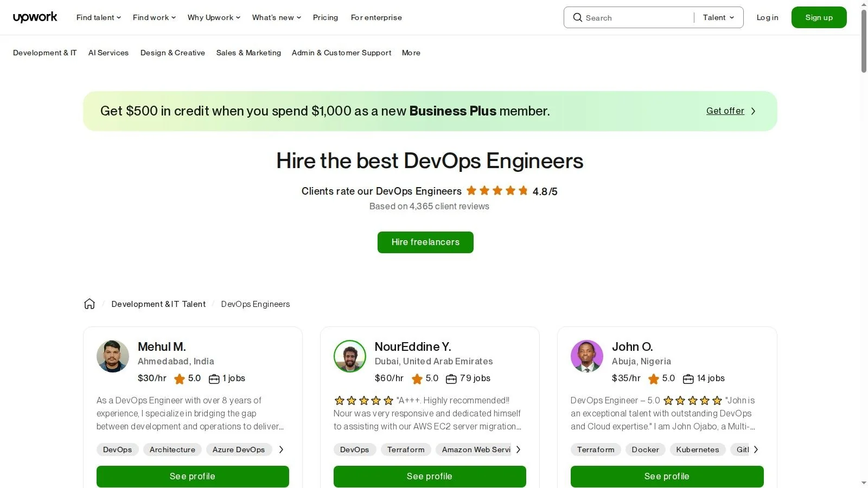Select the Azure DevOps skill tag
Image resolution: width=868 pixels, height=488 pixels.
[239, 450]
